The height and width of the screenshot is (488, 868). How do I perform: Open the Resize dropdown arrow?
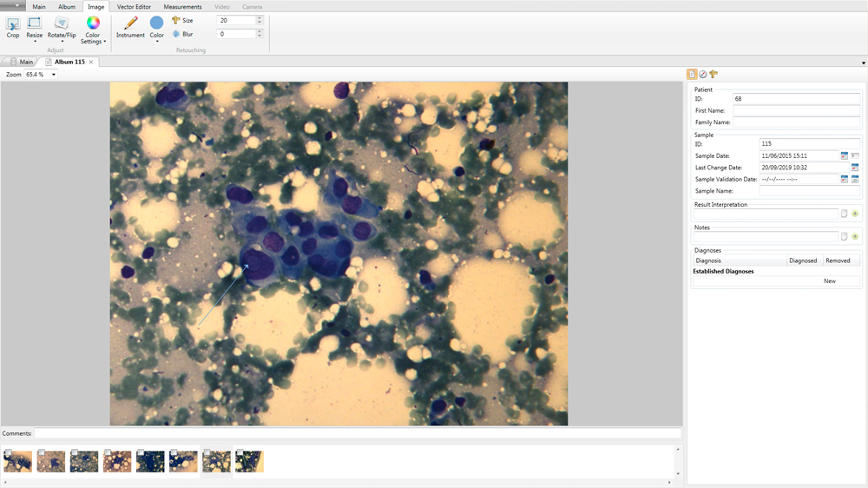[35, 42]
